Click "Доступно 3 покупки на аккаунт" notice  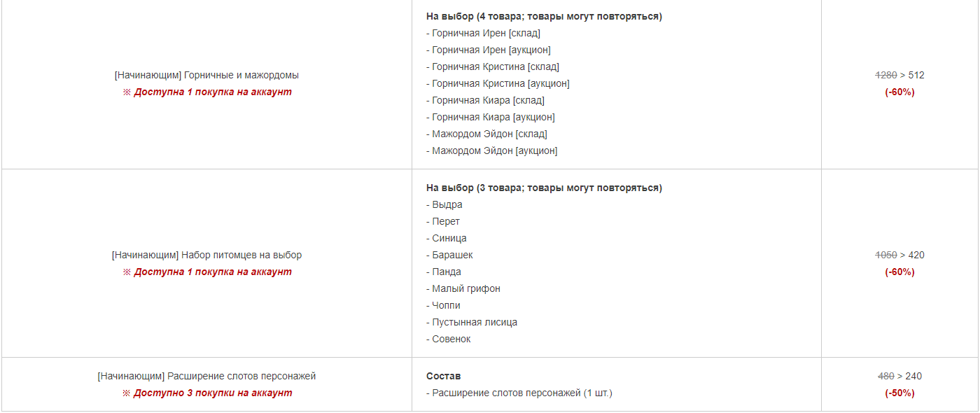[212, 393]
